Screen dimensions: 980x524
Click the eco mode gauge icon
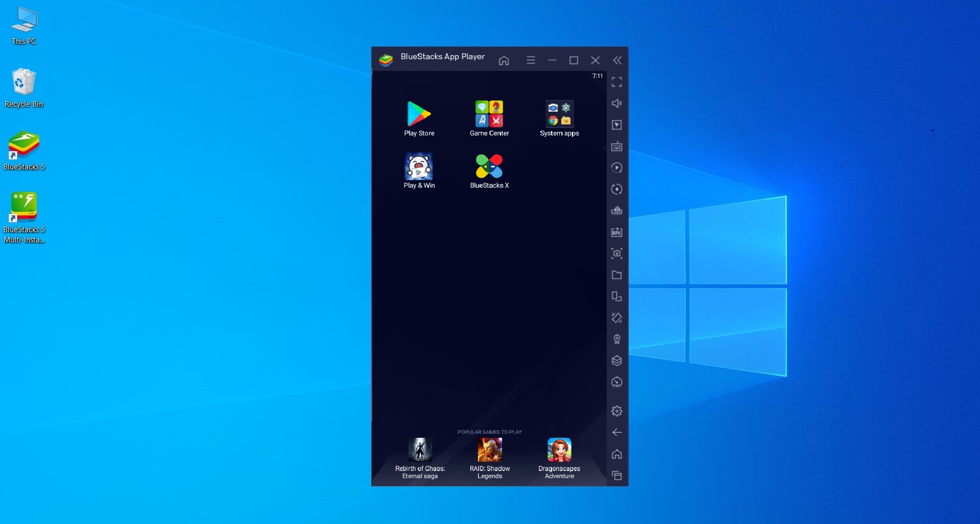click(617, 382)
